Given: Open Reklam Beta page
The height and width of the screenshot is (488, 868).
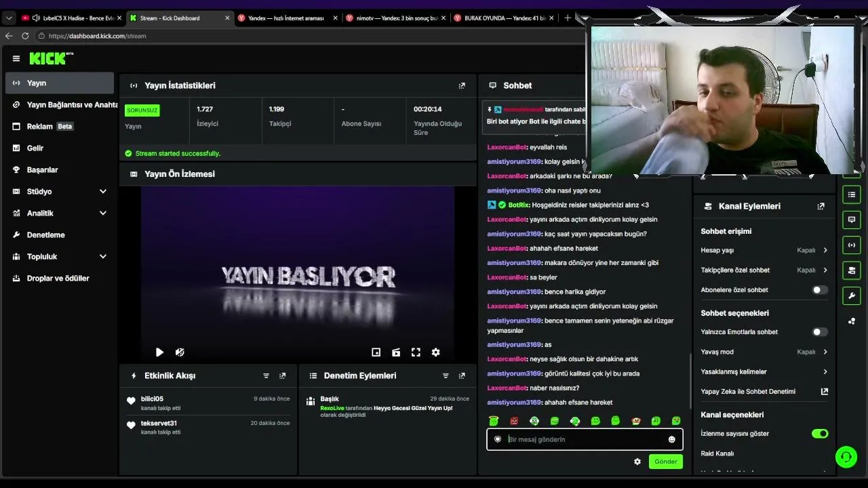Looking at the screenshot, I should pyautogui.click(x=60, y=127).
